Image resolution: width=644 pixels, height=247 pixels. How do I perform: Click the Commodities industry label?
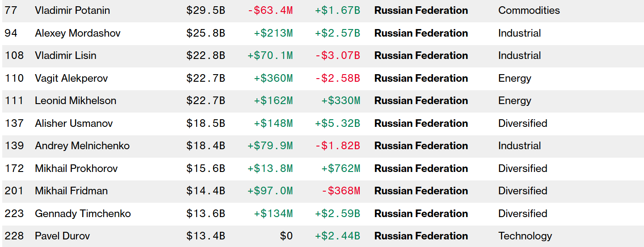pyautogui.click(x=529, y=10)
